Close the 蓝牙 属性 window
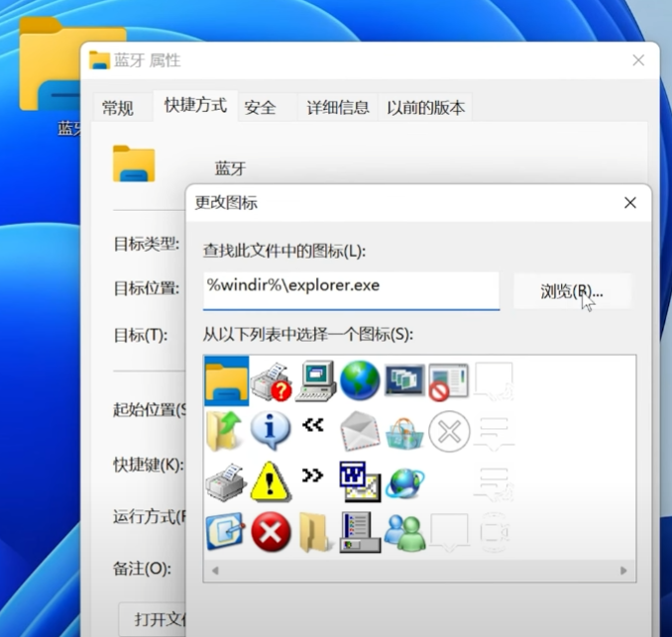 click(638, 60)
